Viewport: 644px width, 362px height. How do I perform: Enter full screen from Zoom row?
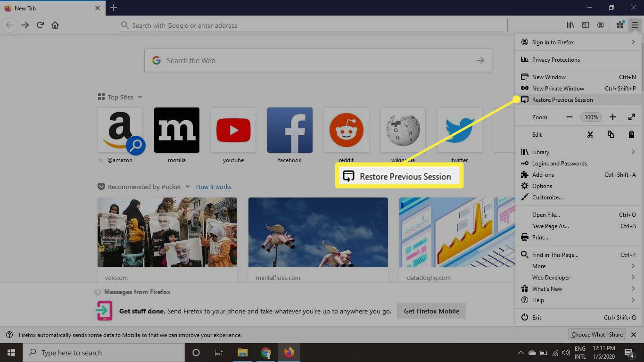pyautogui.click(x=632, y=117)
